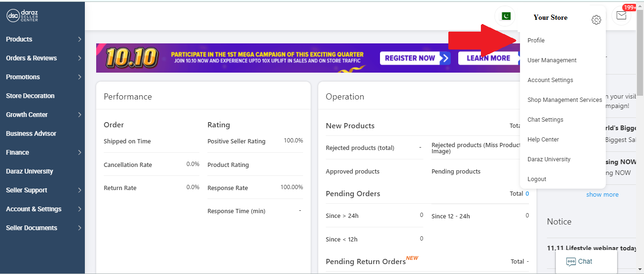Select Profile from the store menu

point(536,40)
